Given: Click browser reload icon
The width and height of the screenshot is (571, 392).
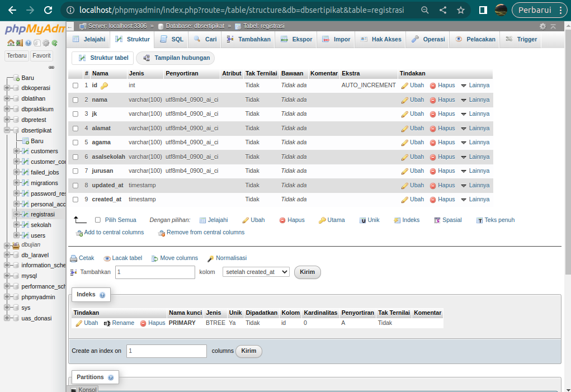Looking at the screenshot, I should (48, 10).
